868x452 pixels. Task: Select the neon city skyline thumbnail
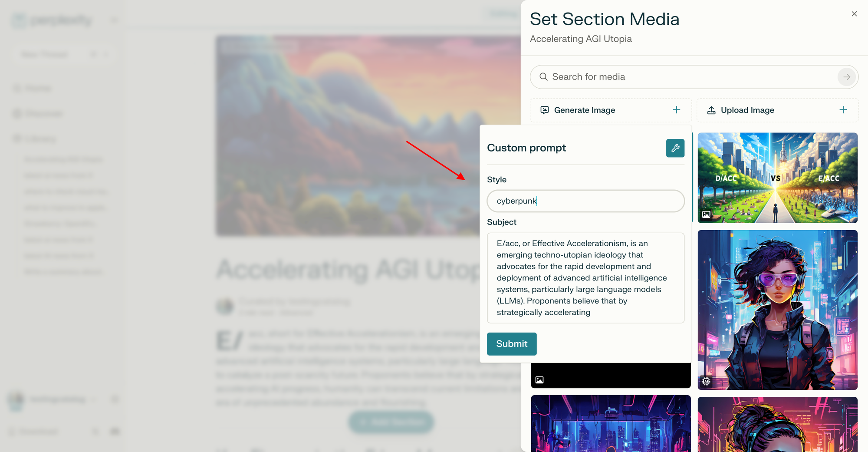pos(611,423)
